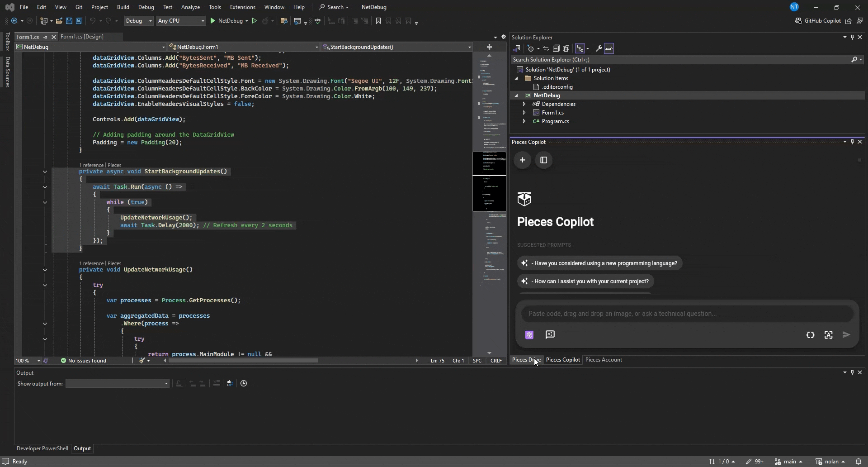Expand the Form1.cs node in Solution Explorer
The height and width of the screenshot is (467, 868).
click(x=524, y=113)
